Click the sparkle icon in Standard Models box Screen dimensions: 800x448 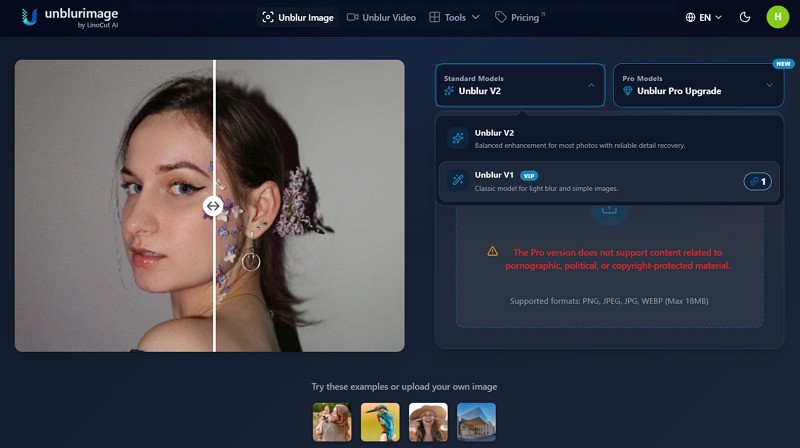[449, 91]
